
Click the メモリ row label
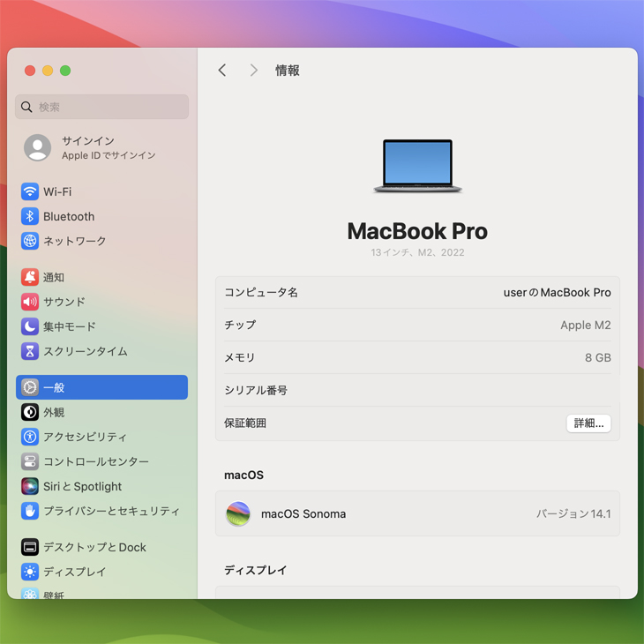(x=239, y=358)
